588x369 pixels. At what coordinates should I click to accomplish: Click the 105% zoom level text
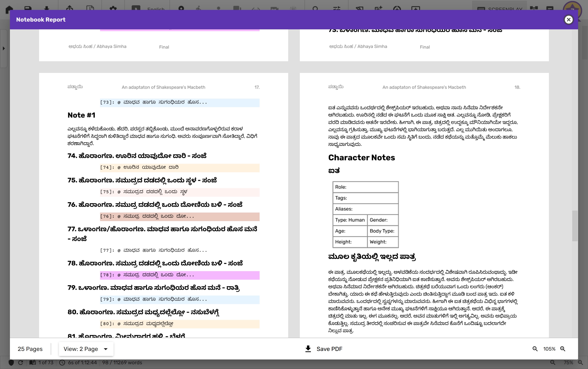[x=549, y=349]
